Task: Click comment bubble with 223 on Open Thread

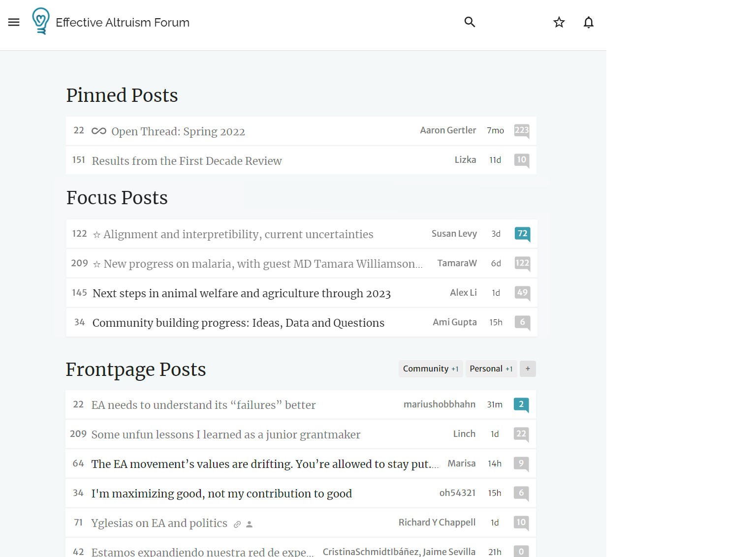Action: (x=521, y=130)
